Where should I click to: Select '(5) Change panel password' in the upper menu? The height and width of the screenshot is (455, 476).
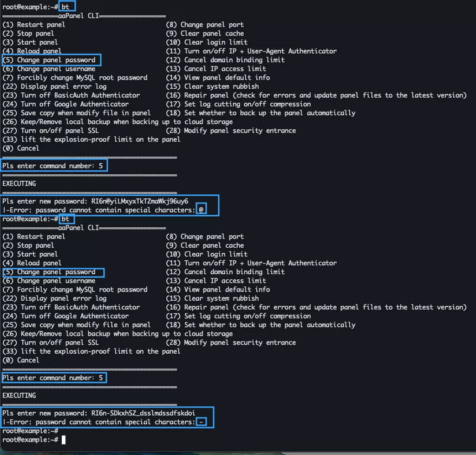click(x=51, y=60)
